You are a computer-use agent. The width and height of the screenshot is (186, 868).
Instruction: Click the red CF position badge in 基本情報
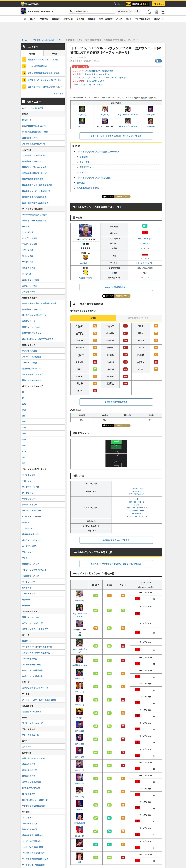click(x=145, y=232)
